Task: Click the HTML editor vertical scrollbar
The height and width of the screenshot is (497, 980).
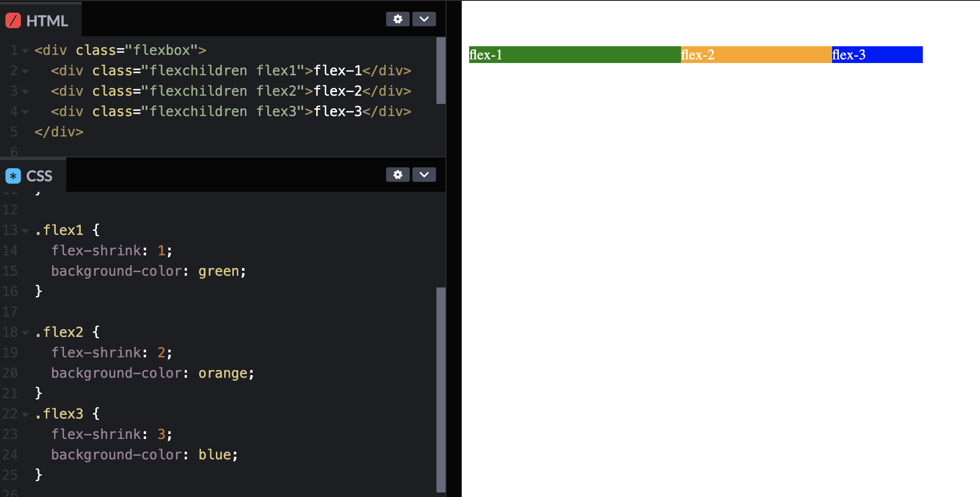Action: (441, 70)
